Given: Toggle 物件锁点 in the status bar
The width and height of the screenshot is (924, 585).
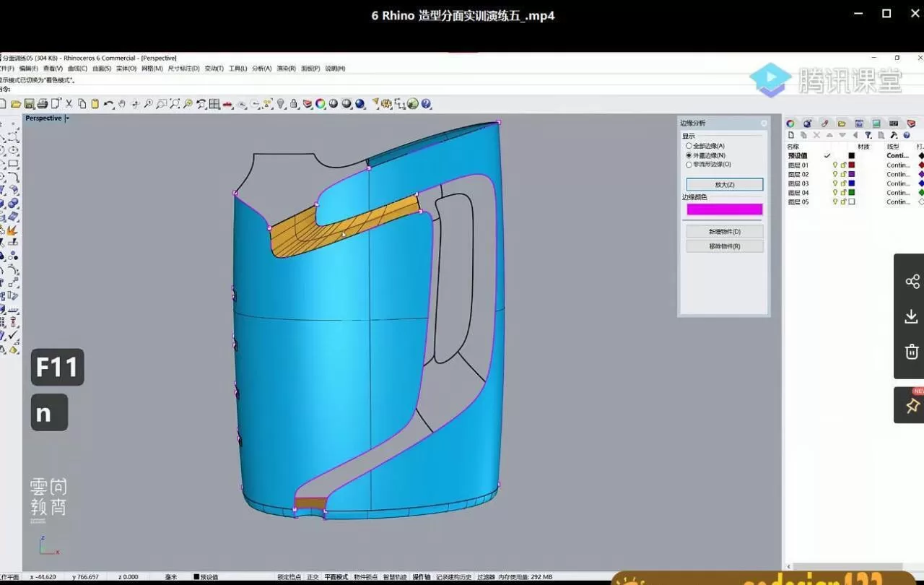Looking at the screenshot, I should (366, 577).
